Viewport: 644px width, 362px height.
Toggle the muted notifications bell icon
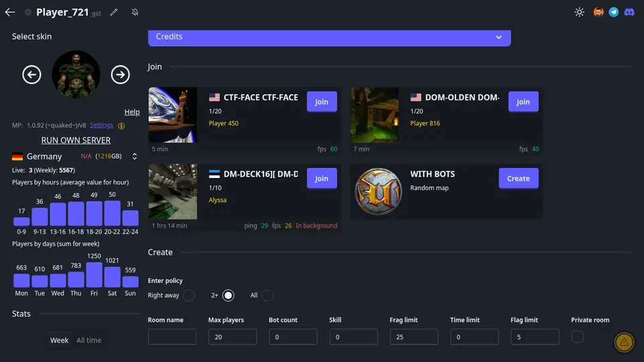point(135,12)
